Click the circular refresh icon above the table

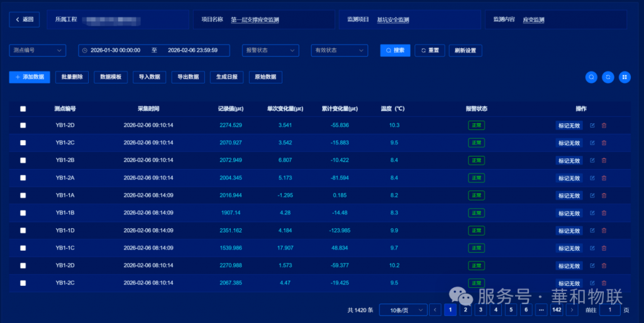tap(608, 77)
